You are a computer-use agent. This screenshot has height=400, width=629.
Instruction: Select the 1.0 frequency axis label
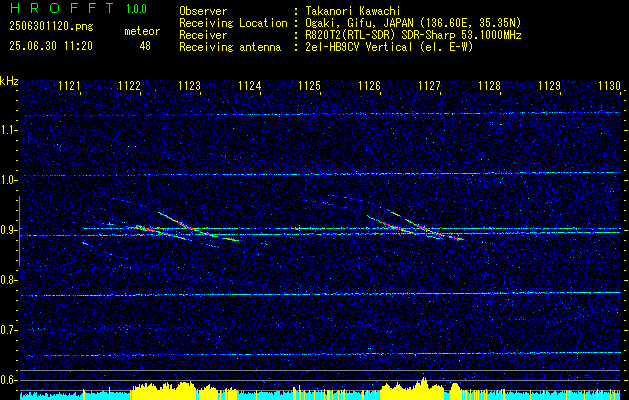[x=7, y=180]
